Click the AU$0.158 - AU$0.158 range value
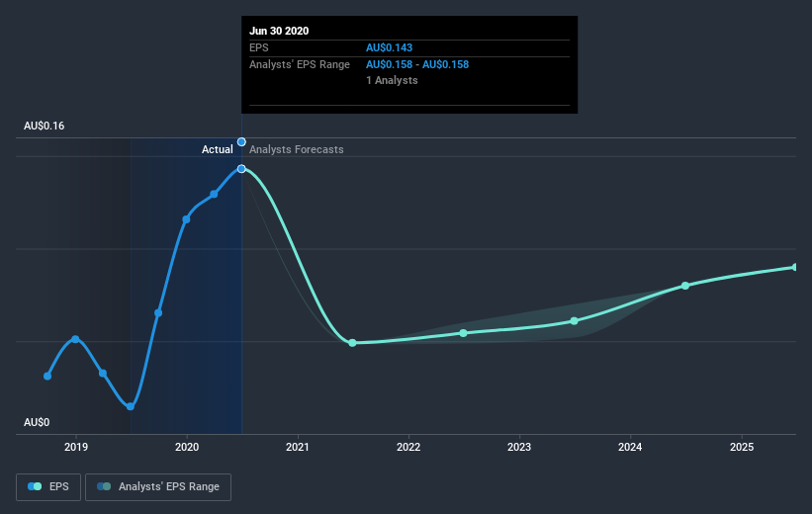This screenshot has width=812, height=514. point(417,64)
